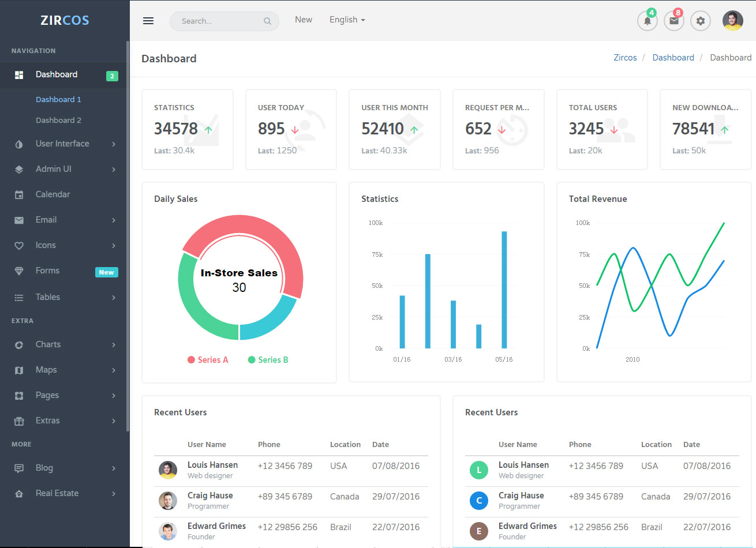Click the New link in top bar
The image size is (756, 548).
click(x=304, y=20)
